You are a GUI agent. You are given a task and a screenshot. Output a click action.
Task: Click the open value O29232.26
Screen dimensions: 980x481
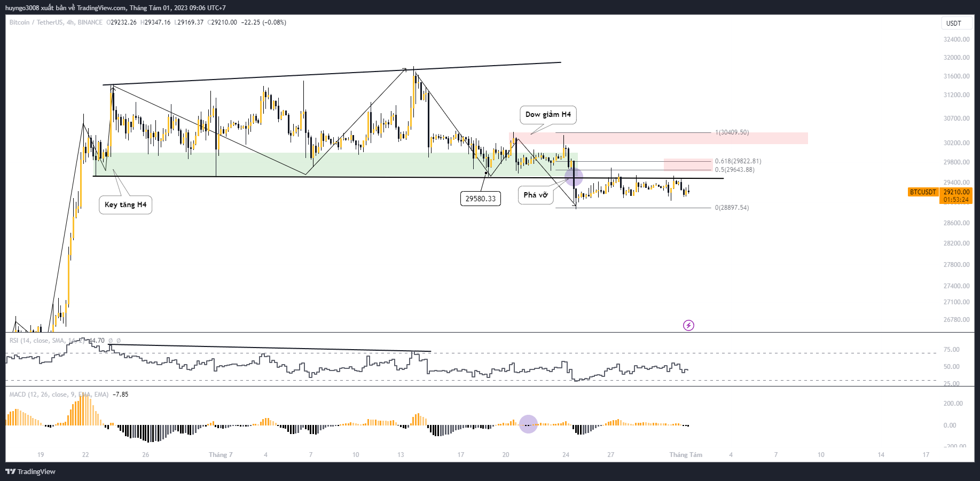[x=121, y=22]
